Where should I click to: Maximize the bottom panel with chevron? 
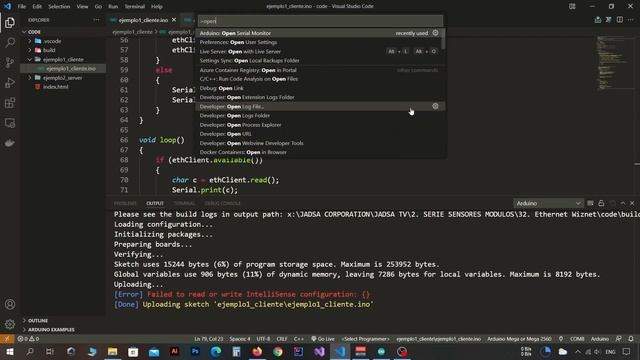coord(623,203)
